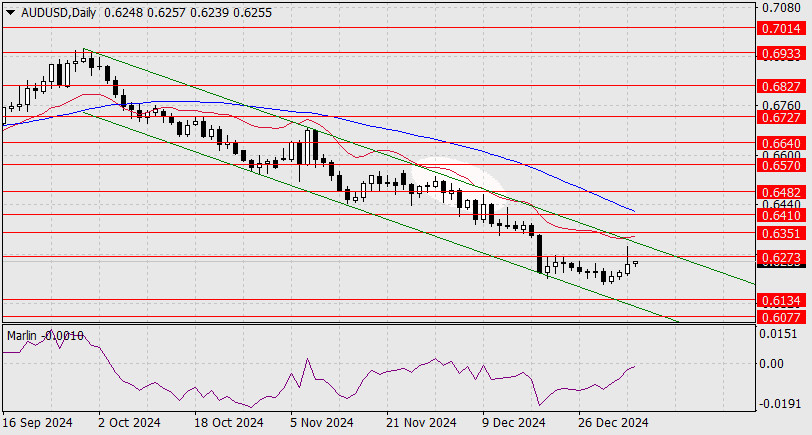This screenshot has width=812, height=435.
Task: Click the 0.6351 price level label
Action: pyautogui.click(x=781, y=233)
